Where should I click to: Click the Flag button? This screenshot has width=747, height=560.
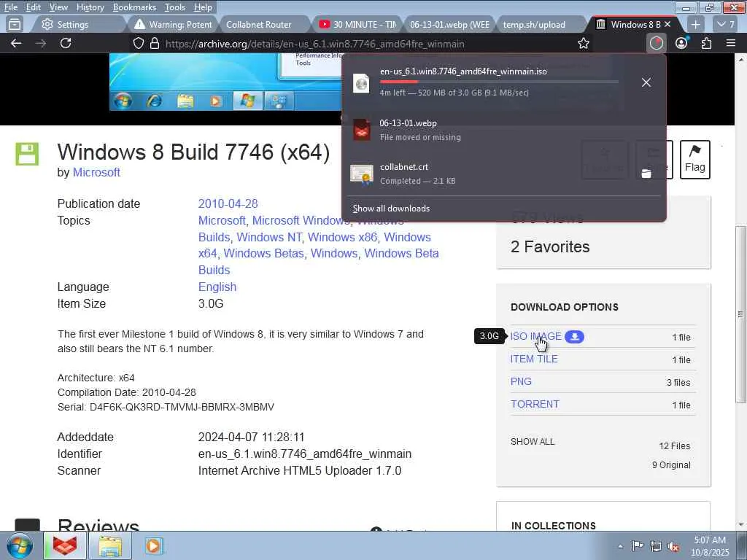(695, 160)
